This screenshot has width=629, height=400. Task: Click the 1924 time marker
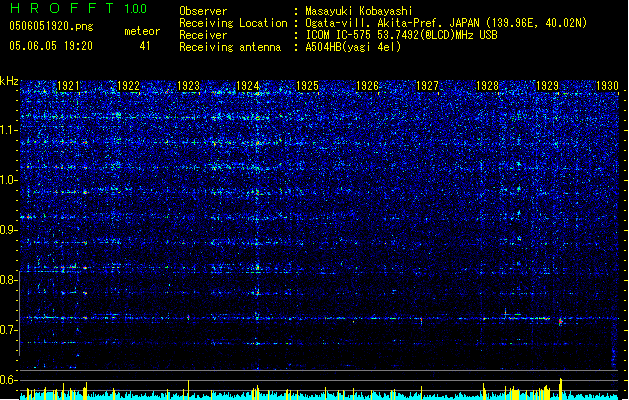click(x=248, y=86)
